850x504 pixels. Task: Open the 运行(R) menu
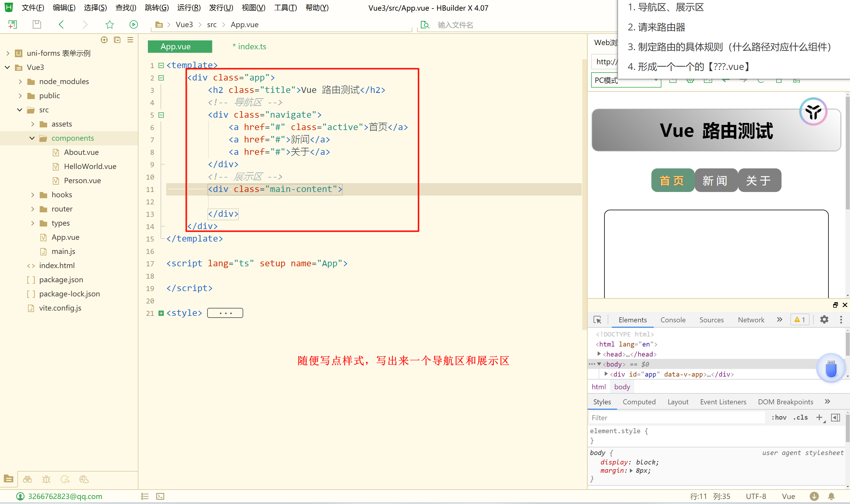189,7
